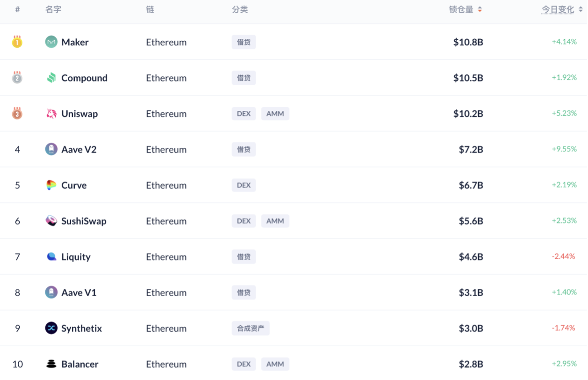The height and width of the screenshot is (380, 588).
Task: Click the SushiSwap logo icon
Action: point(51,221)
